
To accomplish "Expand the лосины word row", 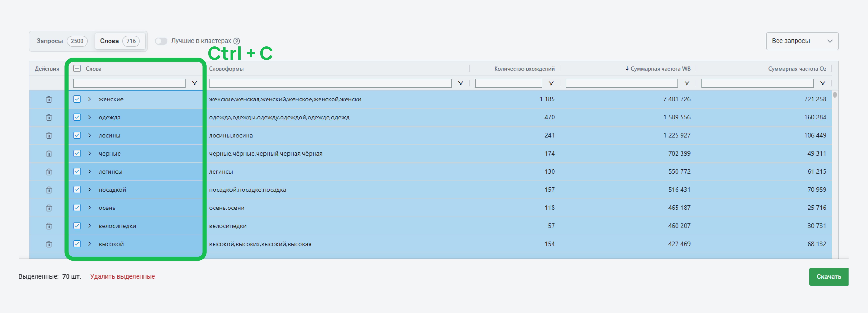I will 90,135.
